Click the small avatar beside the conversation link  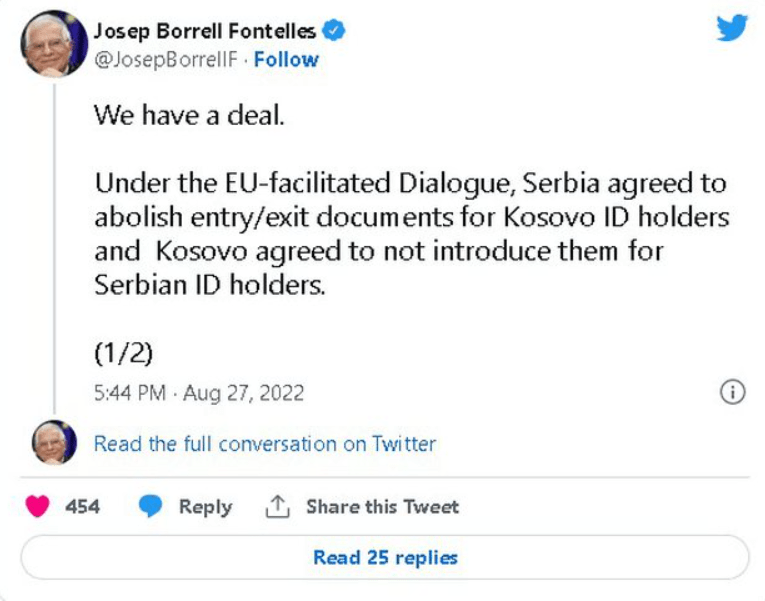[x=53, y=443]
